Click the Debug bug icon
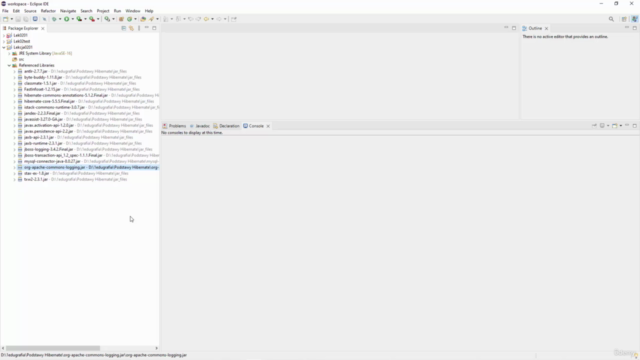Screen dimensions: 640x360 click(54, 19)
